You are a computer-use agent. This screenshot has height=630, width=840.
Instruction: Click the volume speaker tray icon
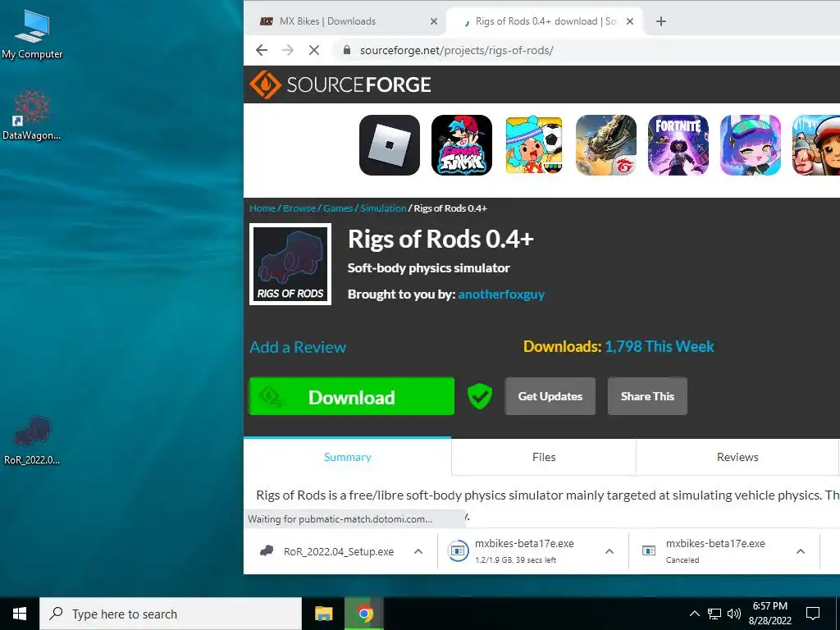(x=734, y=614)
